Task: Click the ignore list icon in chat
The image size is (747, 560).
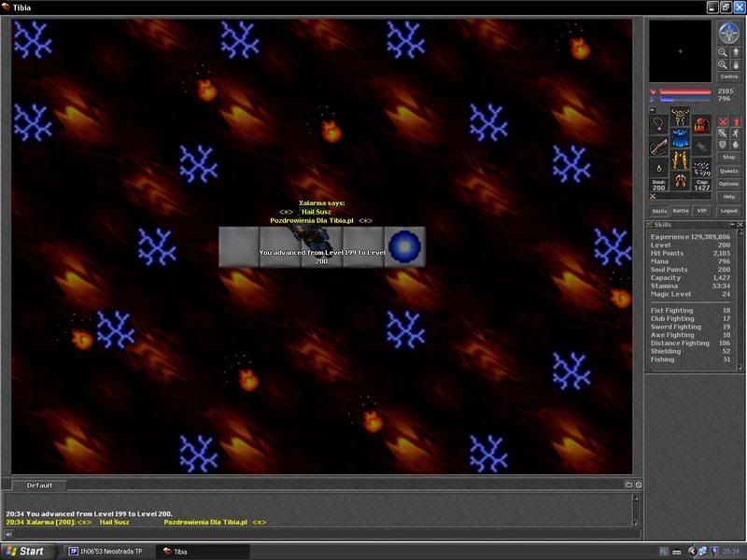Action: click(x=639, y=484)
